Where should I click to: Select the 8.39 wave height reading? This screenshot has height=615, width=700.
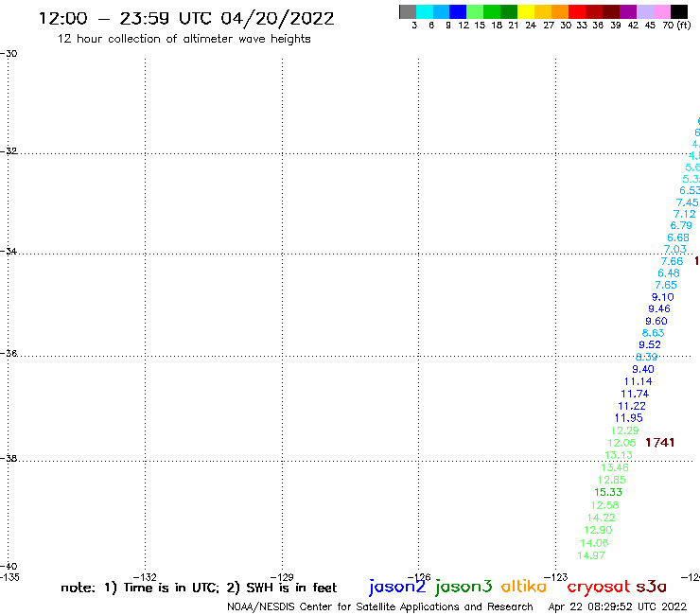[646, 357]
